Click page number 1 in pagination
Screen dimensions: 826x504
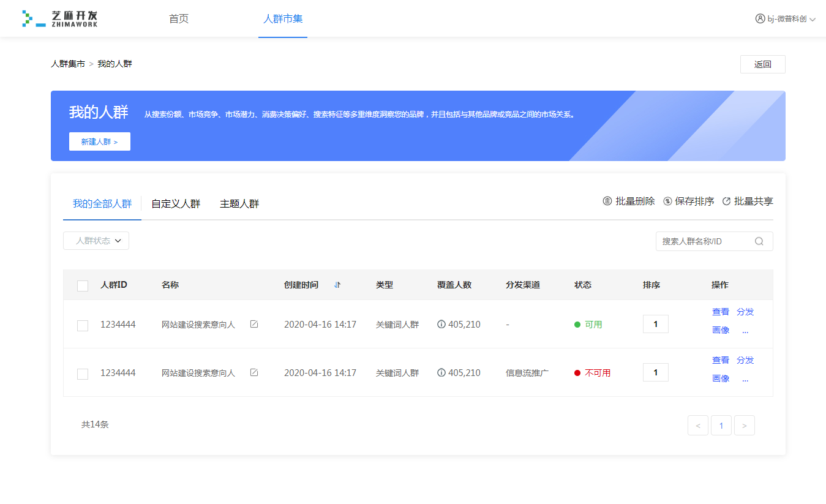[x=721, y=426]
